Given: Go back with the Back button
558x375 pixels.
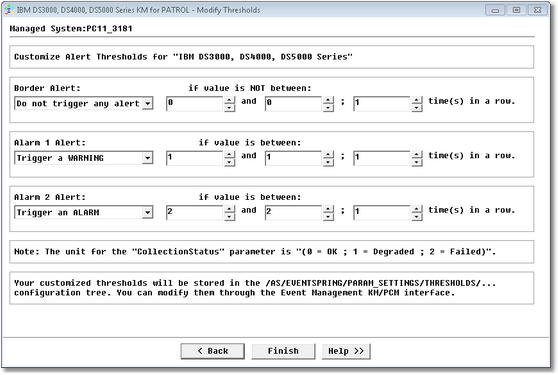Looking at the screenshot, I should click(x=212, y=351).
